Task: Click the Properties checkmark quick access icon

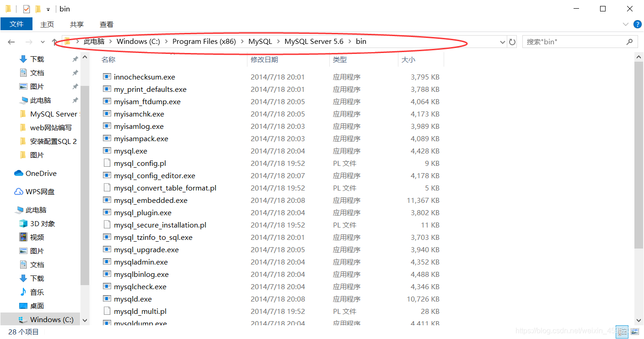Action: [27, 9]
